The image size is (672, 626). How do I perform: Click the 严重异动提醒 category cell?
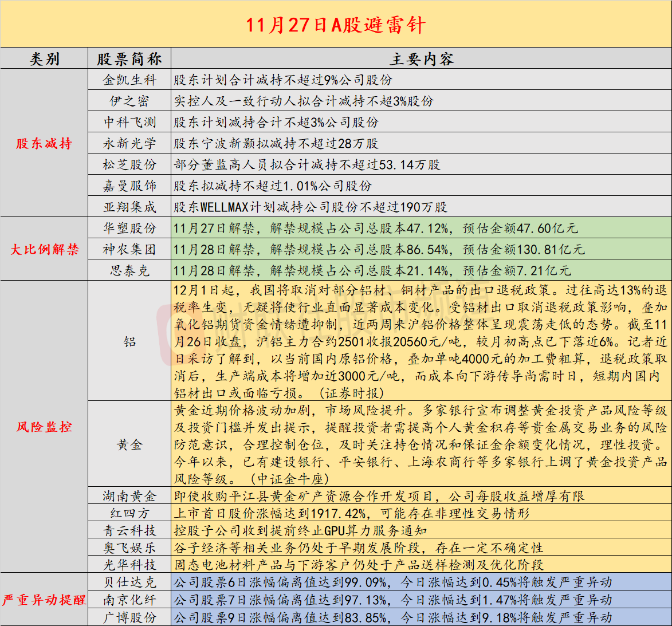tap(44, 600)
